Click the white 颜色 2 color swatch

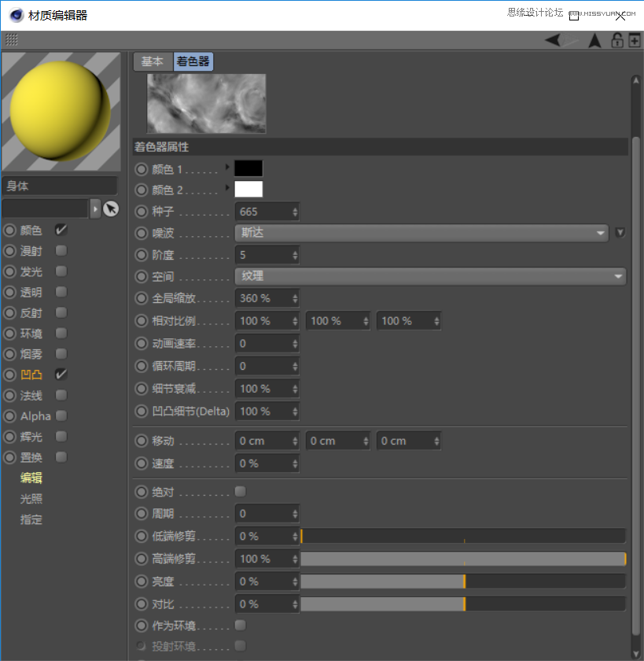pyautogui.click(x=248, y=189)
